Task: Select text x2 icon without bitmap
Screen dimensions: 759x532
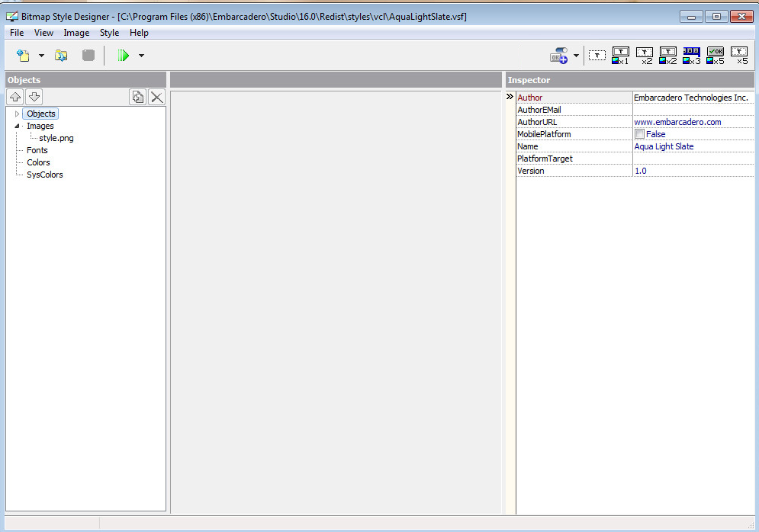Action: point(645,56)
